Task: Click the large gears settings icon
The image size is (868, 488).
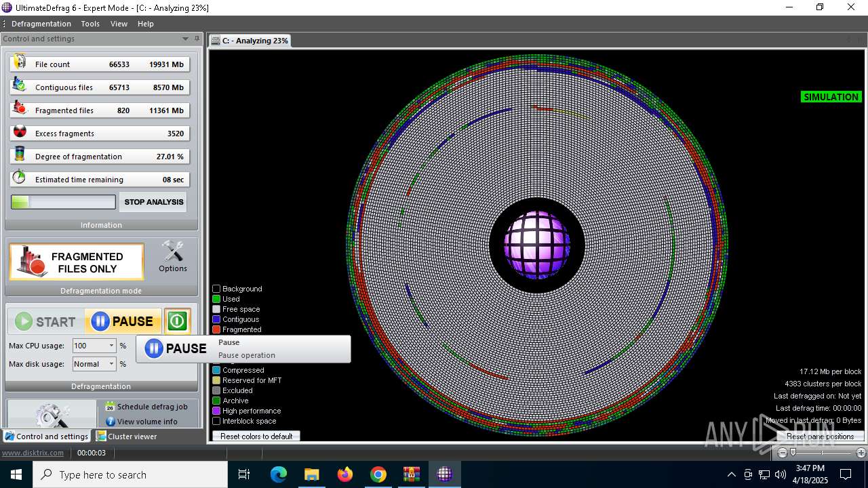Action: coord(52,415)
